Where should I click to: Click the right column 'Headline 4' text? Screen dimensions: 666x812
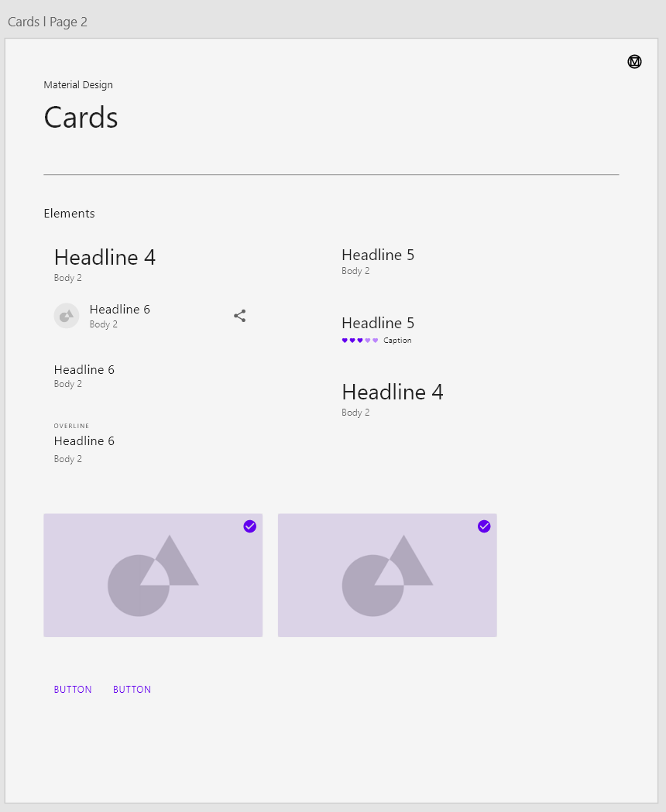point(393,392)
